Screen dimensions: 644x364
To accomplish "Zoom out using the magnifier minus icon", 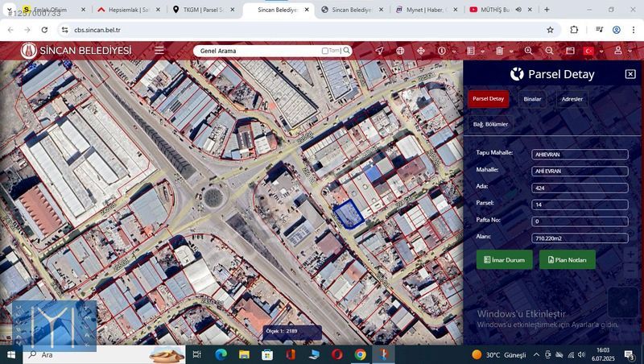I will pos(549,50).
